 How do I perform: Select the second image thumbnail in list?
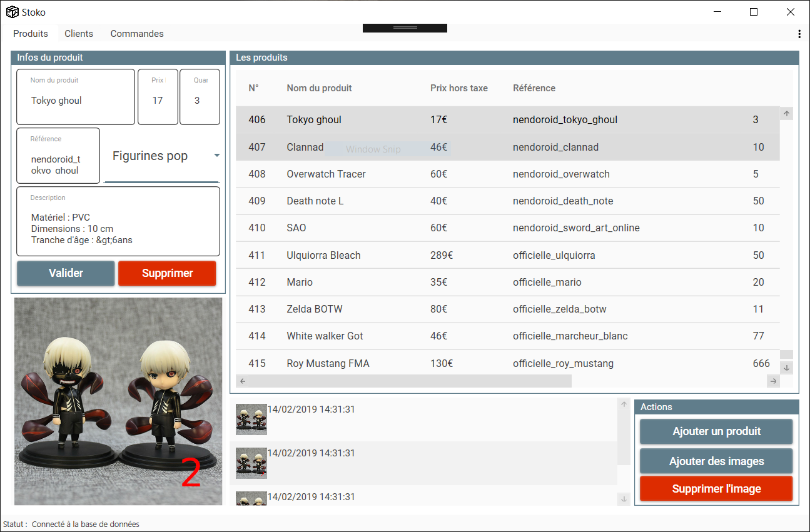pyautogui.click(x=251, y=463)
